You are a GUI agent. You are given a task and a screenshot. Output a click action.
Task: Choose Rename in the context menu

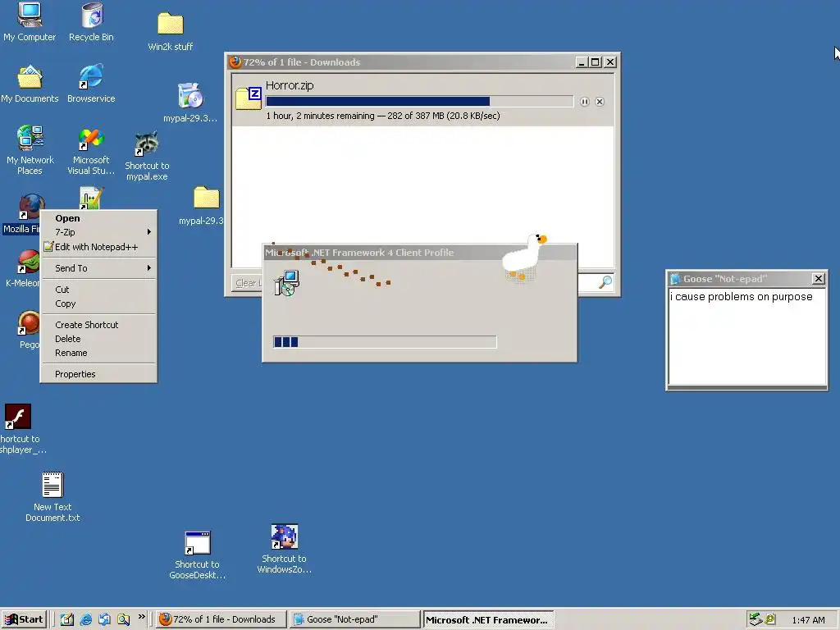coord(98,353)
